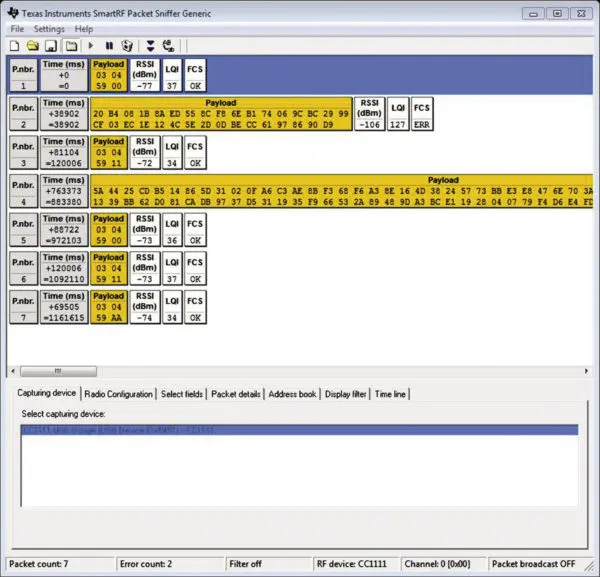Click the RSSI value -72 cell
The image size is (600, 577).
(x=145, y=152)
